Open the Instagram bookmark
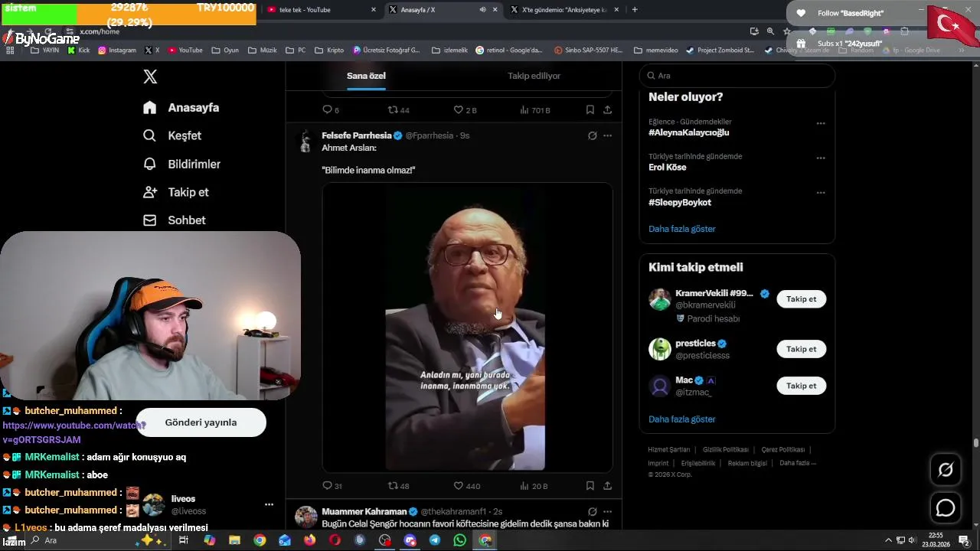Viewport: 980px width, 551px height. pos(117,51)
